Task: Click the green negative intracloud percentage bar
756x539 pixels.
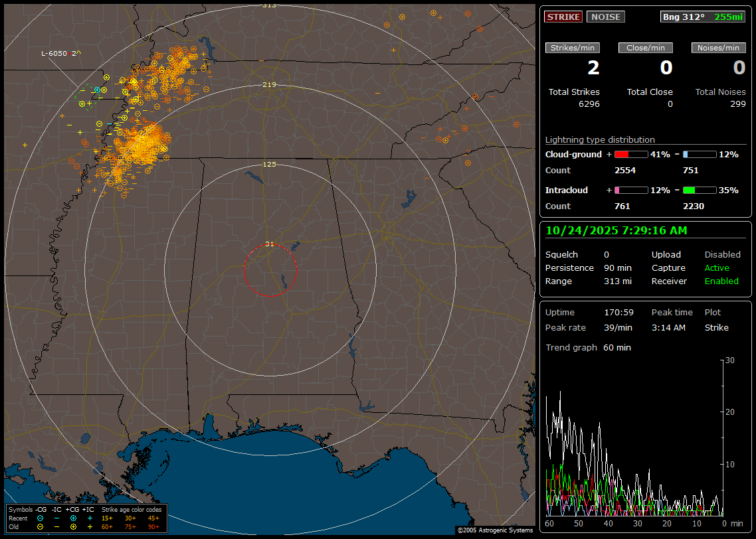Action: tap(700, 190)
